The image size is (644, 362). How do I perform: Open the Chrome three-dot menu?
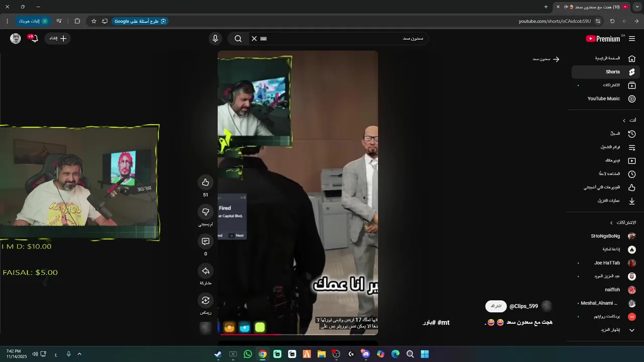tap(7, 21)
